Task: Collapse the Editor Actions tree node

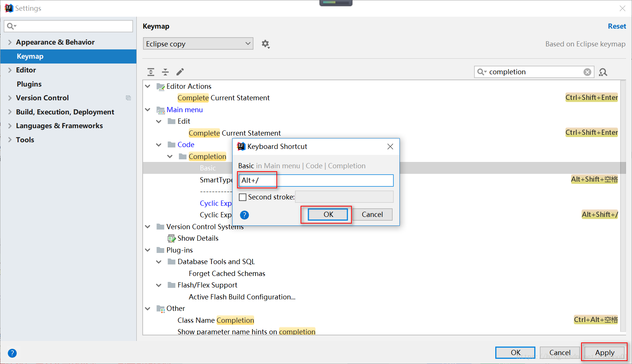Action: pos(148,86)
